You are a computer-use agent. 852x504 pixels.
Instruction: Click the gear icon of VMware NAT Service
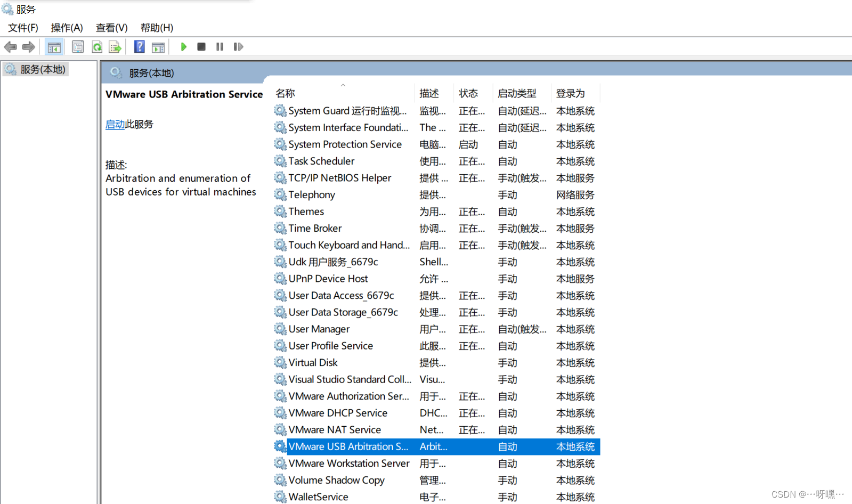click(x=280, y=429)
